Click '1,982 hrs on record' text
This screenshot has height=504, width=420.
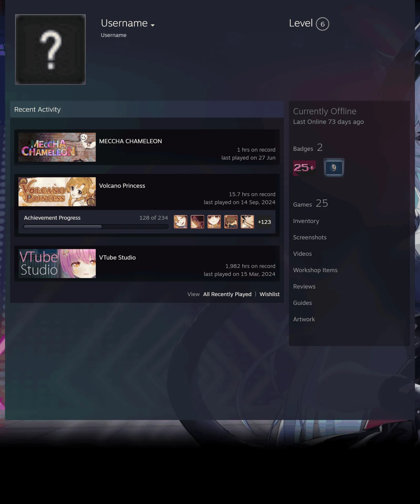250,266
